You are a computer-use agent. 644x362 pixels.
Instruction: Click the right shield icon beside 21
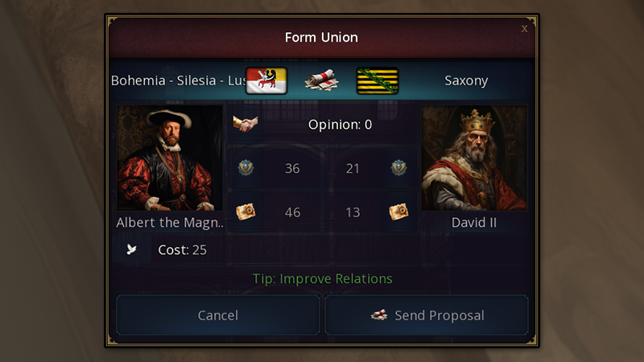pos(398,168)
